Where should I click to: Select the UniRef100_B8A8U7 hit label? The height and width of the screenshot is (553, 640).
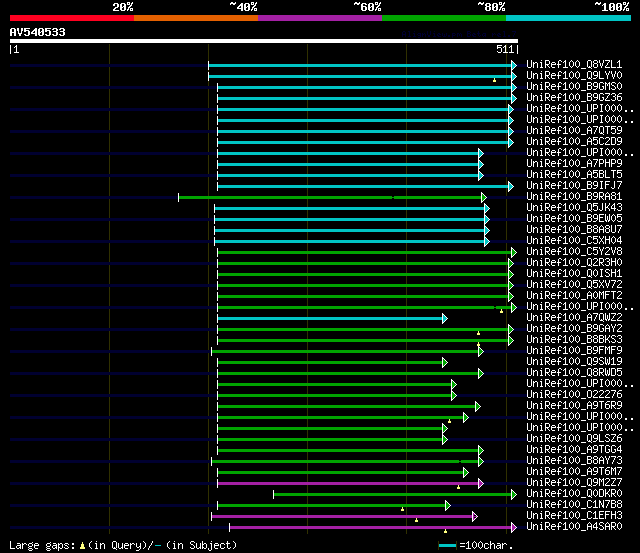[x=574, y=230]
